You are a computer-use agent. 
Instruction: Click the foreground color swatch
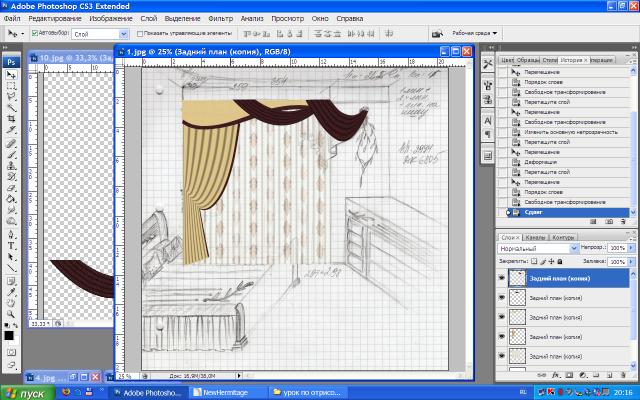(9, 333)
